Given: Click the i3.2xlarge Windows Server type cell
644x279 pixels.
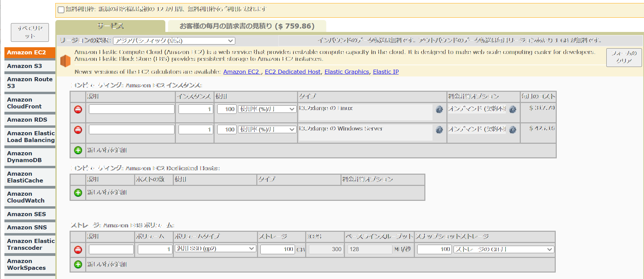Looking at the screenshot, I should pyautogui.click(x=366, y=133).
